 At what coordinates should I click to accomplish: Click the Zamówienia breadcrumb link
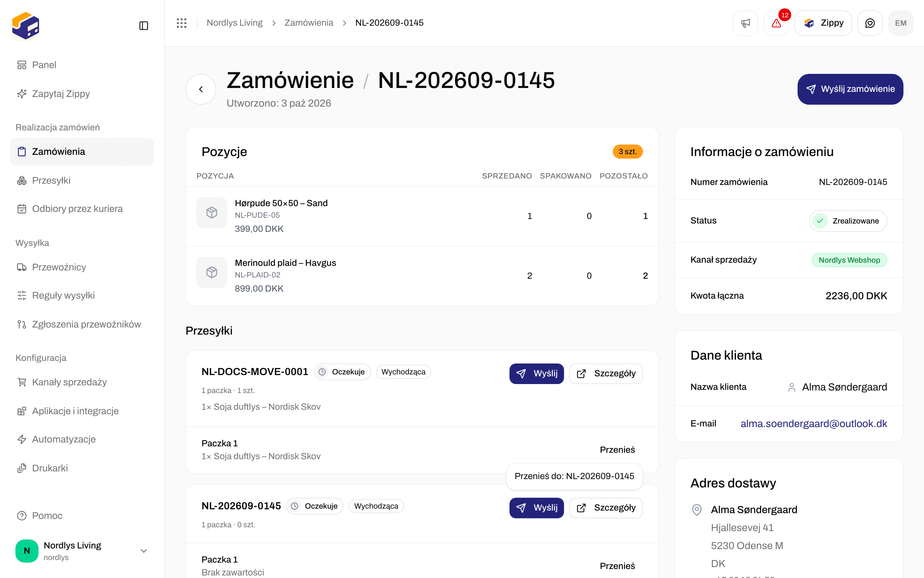[x=309, y=23]
